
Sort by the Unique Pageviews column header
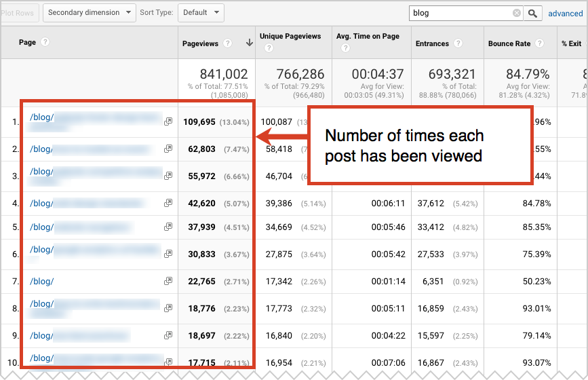coord(290,36)
